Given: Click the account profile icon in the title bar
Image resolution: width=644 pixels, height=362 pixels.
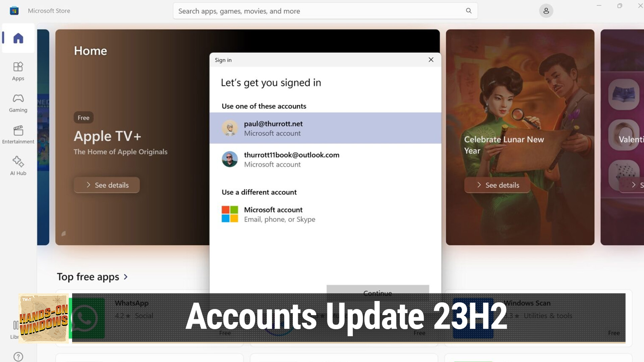Looking at the screenshot, I should [x=546, y=11].
